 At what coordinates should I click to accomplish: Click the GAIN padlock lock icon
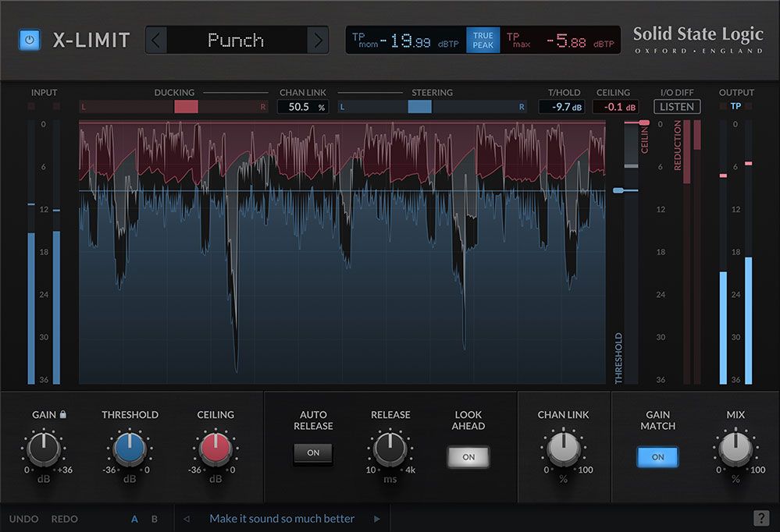pos(63,413)
